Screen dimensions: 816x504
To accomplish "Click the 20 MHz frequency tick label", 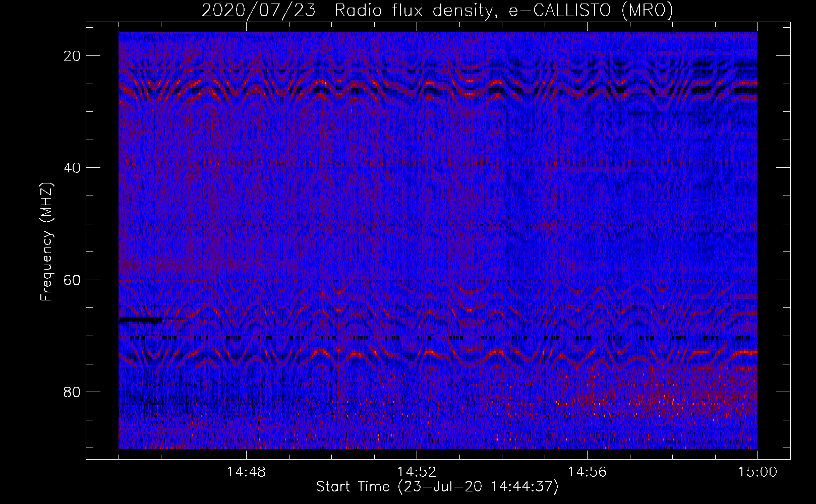I will click(72, 56).
